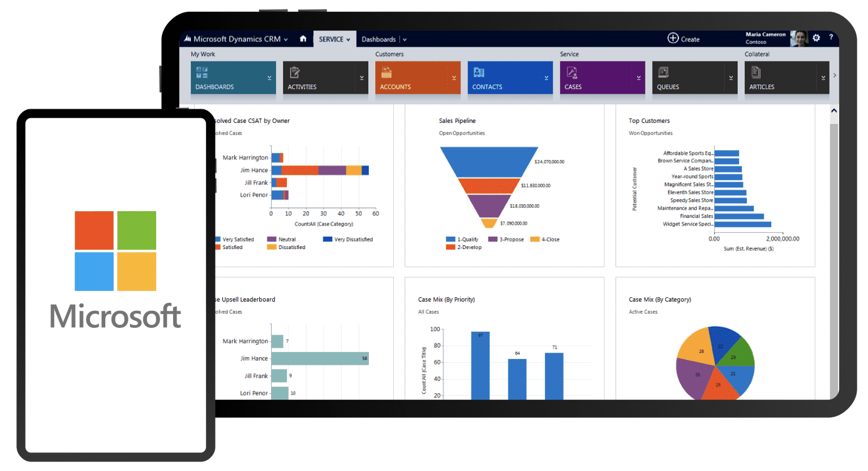Open the DASHBOARDS tile
The image size is (868, 471).
point(233,78)
